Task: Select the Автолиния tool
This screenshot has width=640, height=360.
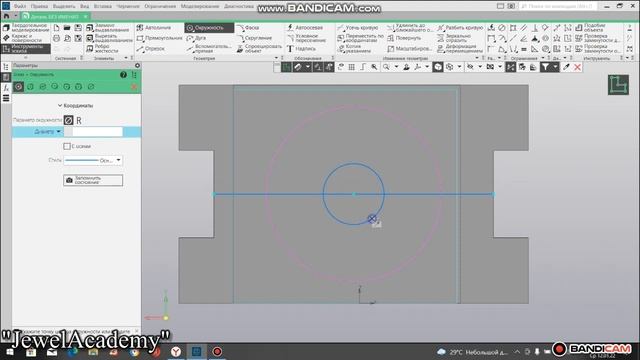Action: coord(154,28)
